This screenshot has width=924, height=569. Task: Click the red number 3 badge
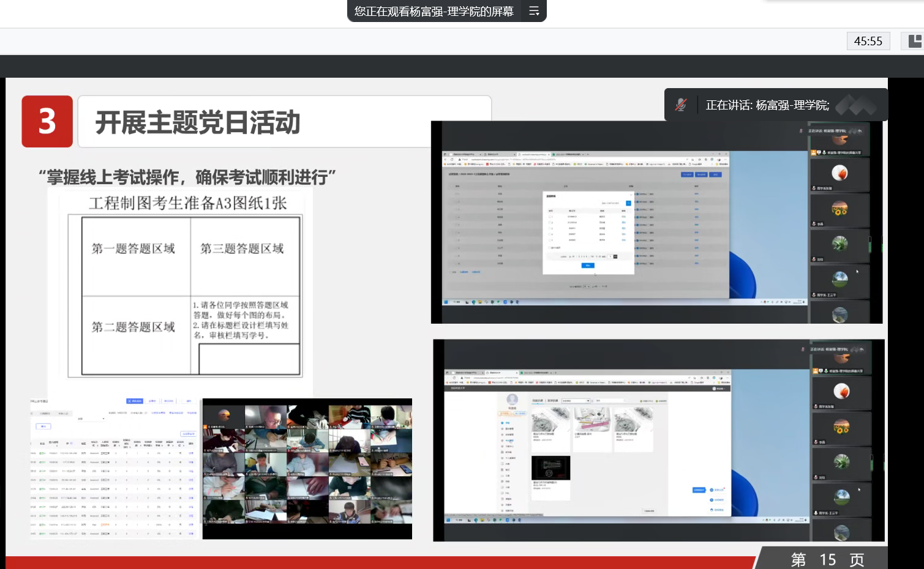click(47, 121)
